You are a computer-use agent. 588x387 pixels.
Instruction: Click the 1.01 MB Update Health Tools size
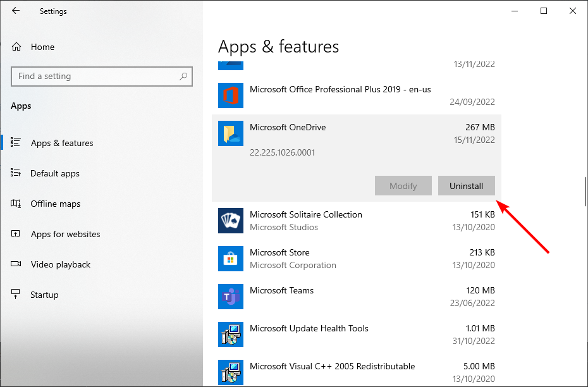[x=481, y=328]
